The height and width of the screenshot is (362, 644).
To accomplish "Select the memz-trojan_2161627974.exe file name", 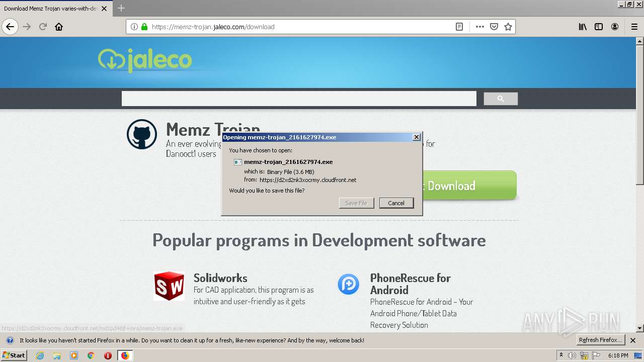I will coord(288,162).
